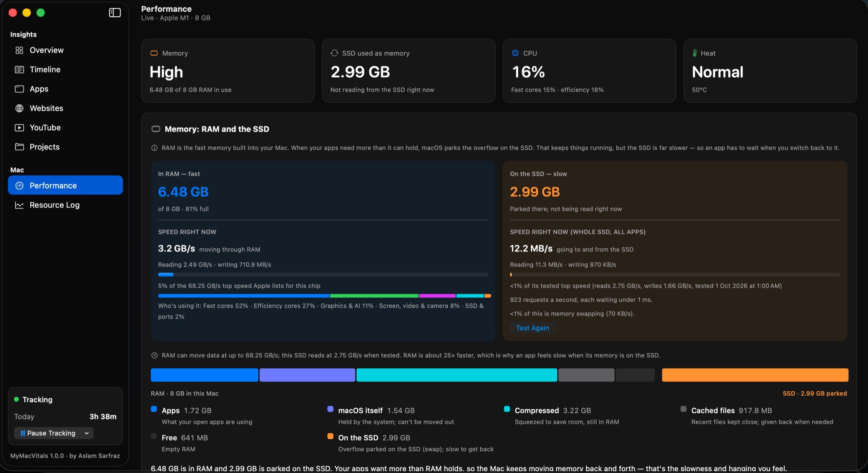This screenshot has height=473, width=868.
Task: Click '3.2 GB/s' RAM speed value
Action: [176, 249]
